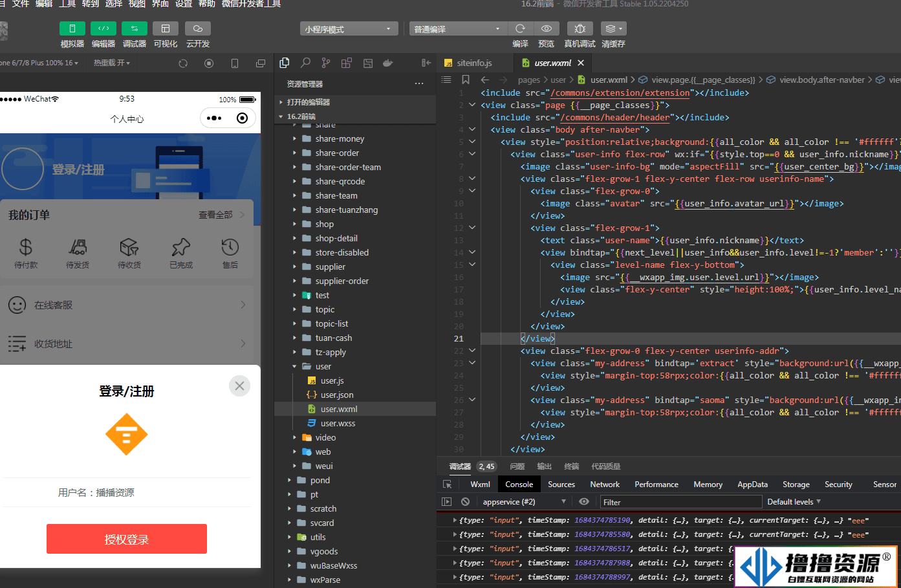The image size is (901, 588).
Task: Expand the video folder
Action: click(x=355, y=437)
